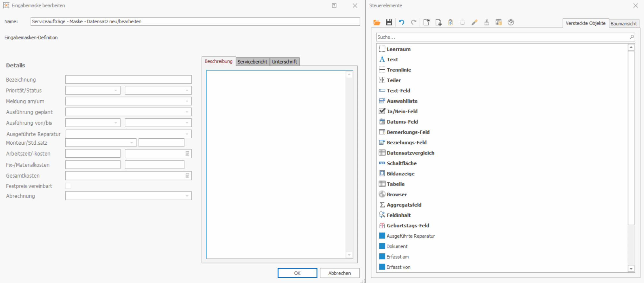The width and height of the screenshot is (644, 283).
Task: Click the Abbrechen button
Action: [x=340, y=273]
